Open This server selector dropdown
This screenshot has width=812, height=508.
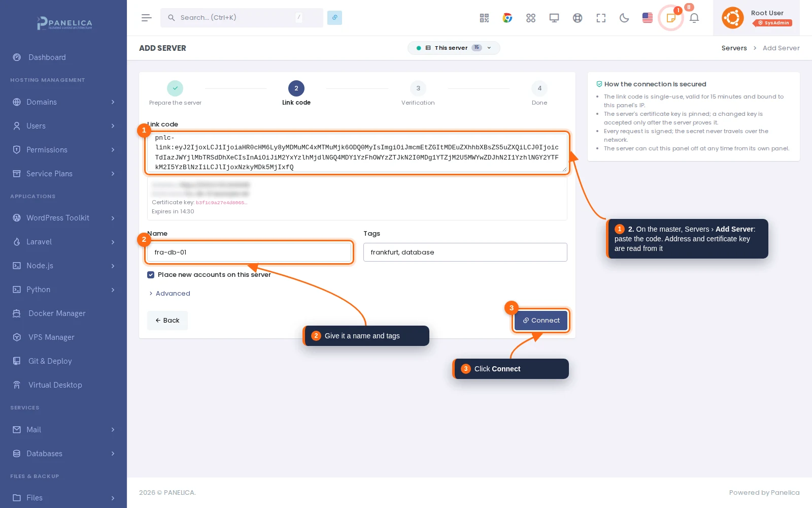click(x=454, y=48)
